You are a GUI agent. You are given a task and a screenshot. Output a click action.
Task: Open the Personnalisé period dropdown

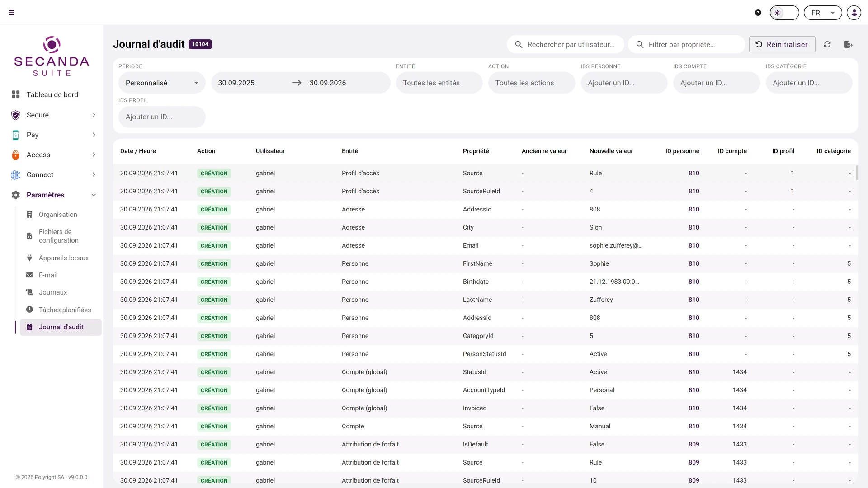pos(162,83)
